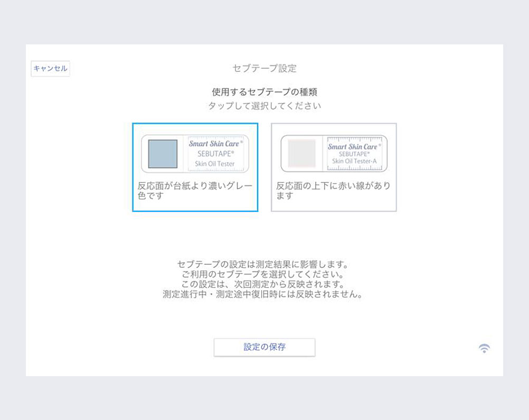Tap the currently highlighted tape type card
The image size is (529, 420).
point(195,166)
